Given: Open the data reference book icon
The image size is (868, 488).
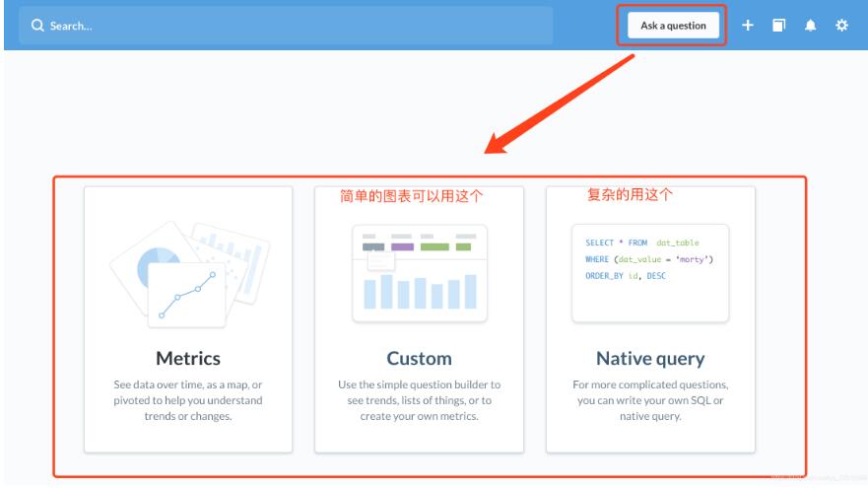Looking at the screenshot, I should pos(778,26).
